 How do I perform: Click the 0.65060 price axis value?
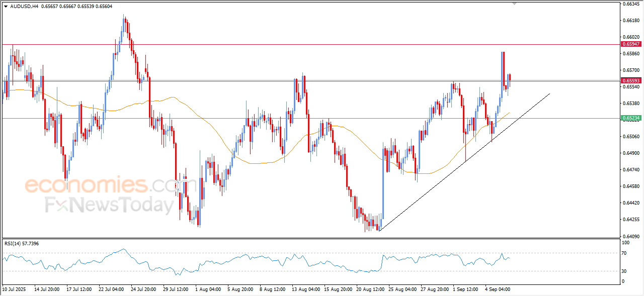point(631,137)
